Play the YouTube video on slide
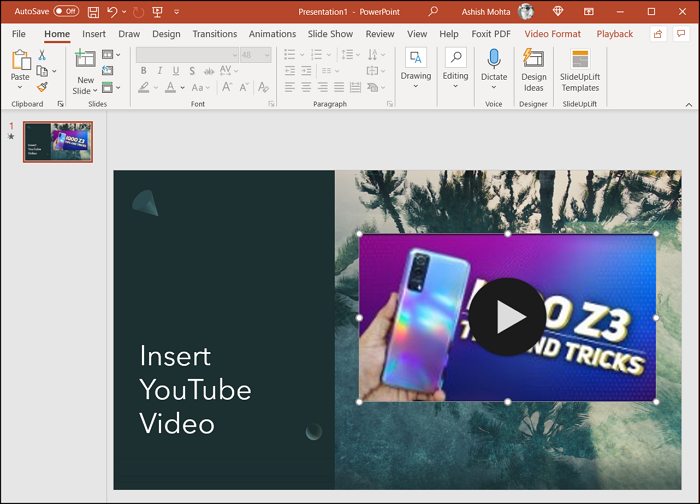 (507, 317)
